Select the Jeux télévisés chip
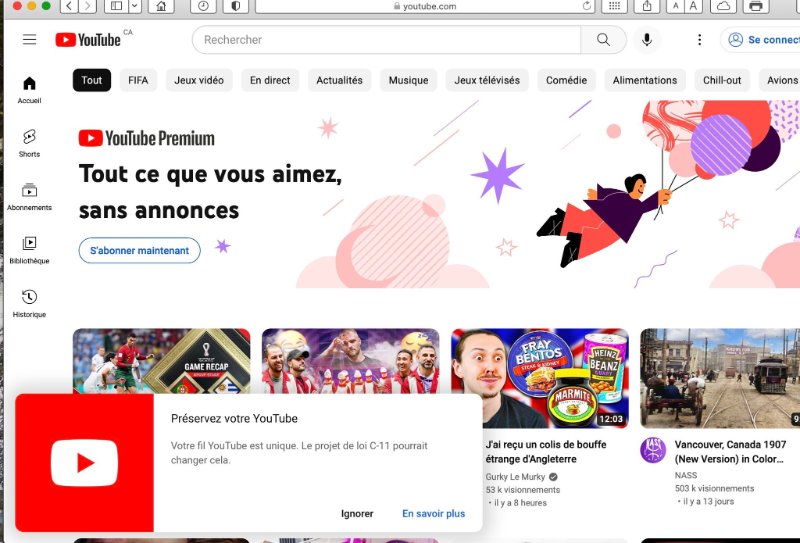The width and height of the screenshot is (800, 543). click(x=487, y=80)
